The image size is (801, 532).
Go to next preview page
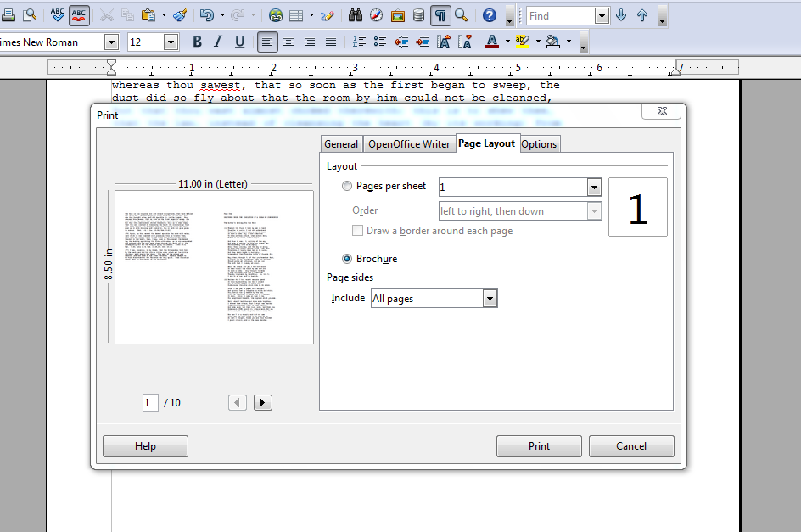[x=262, y=403]
